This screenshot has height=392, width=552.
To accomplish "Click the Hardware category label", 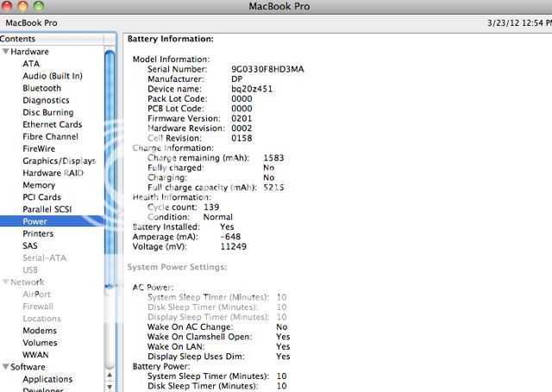I will [x=29, y=52].
